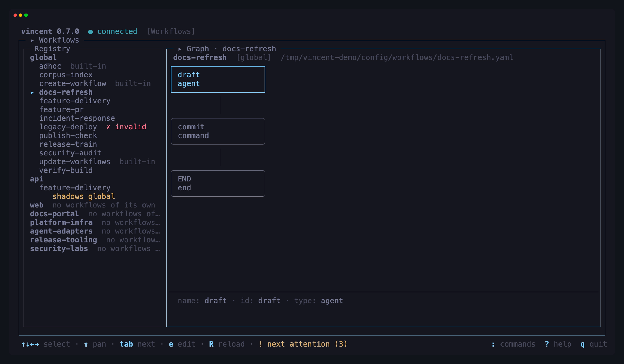The width and height of the screenshot is (624, 364).
Task: Click the next attention (3) hint
Action: click(303, 344)
